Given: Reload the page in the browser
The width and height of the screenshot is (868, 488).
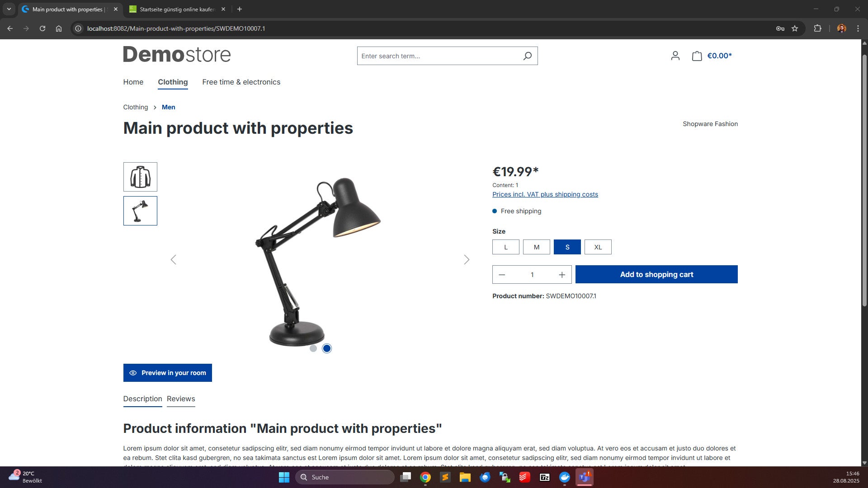Looking at the screenshot, I should pyautogui.click(x=42, y=28).
